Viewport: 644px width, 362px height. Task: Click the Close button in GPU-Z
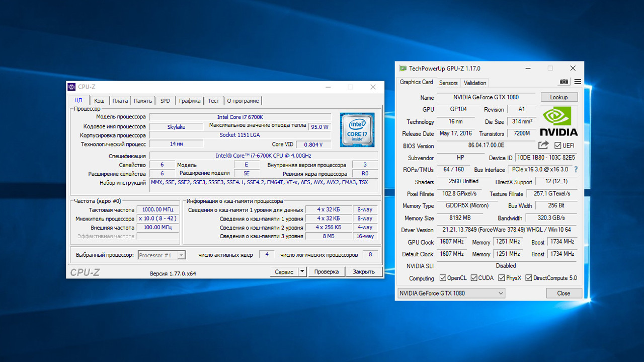(563, 293)
